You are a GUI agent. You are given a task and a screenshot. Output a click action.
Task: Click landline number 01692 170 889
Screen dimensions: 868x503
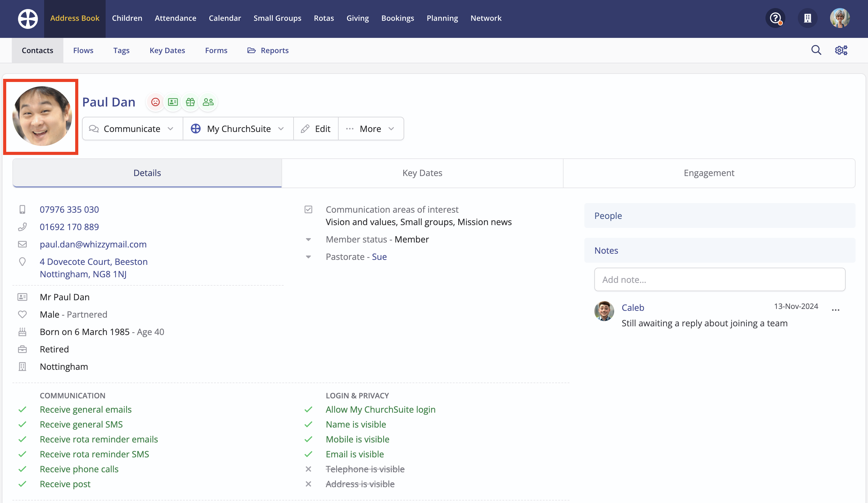tap(69, 227)
